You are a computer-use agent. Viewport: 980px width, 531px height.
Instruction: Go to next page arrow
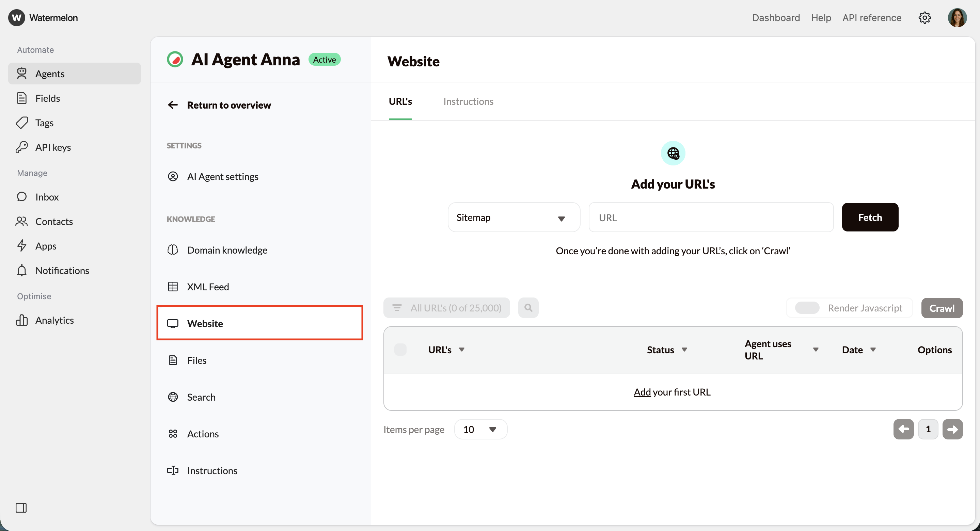pyautogui.click(x=952, y=429)
